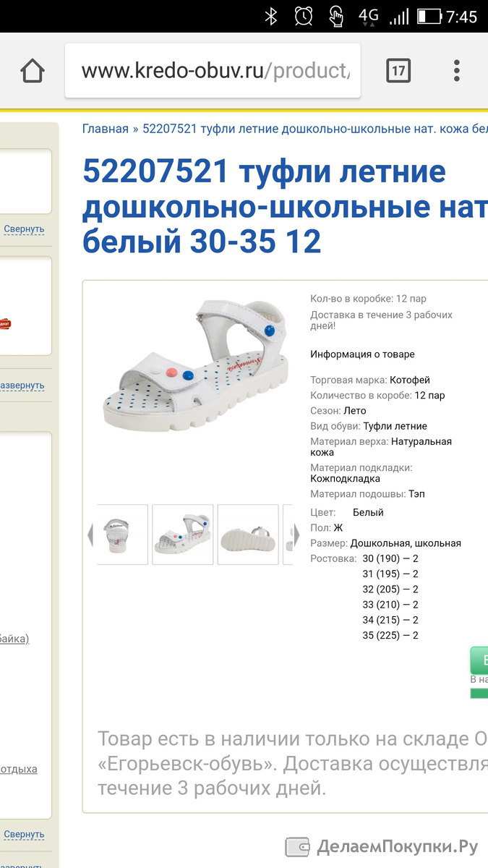This screenshot has width=488, height=868.
Task: Click the green add-to-cart button
Action: click(x=479, y=660)
